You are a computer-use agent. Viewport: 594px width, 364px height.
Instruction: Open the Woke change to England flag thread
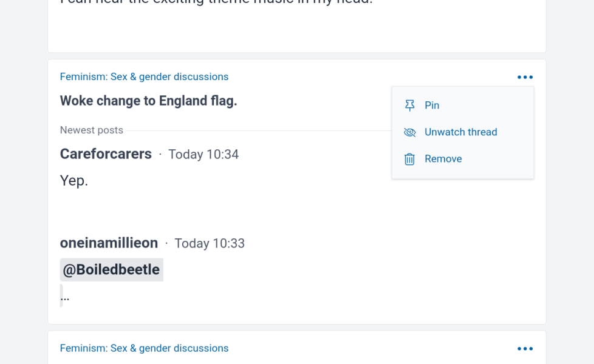(148, 101)
